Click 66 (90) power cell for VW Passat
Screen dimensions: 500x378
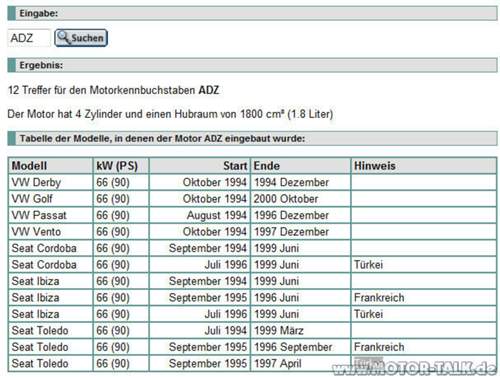(x=121, y=215)
